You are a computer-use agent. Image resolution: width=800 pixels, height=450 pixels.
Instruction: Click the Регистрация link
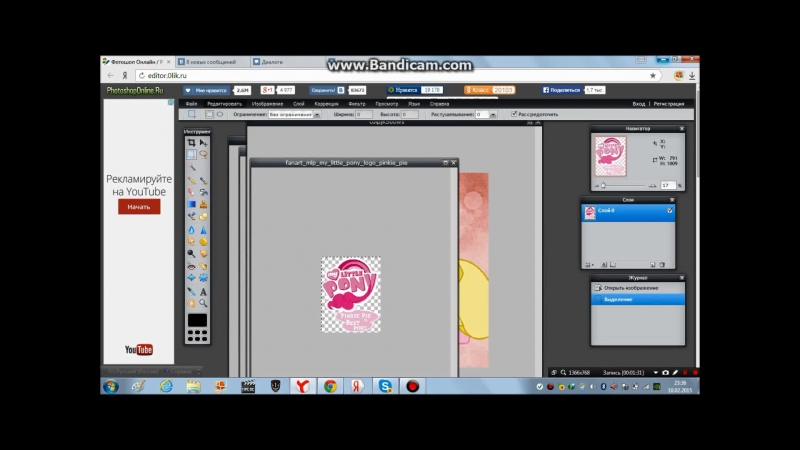click(669, 104)
